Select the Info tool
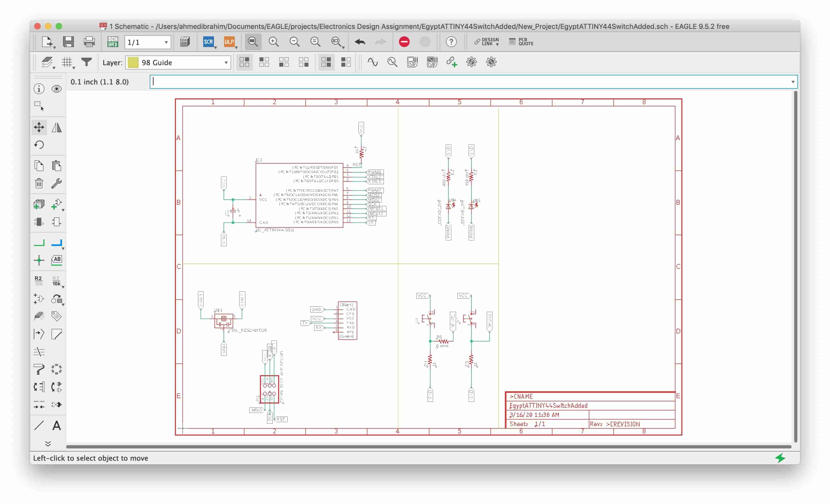Image resolution: width=830 pixels, height=504 pixels. pos(39,88)
